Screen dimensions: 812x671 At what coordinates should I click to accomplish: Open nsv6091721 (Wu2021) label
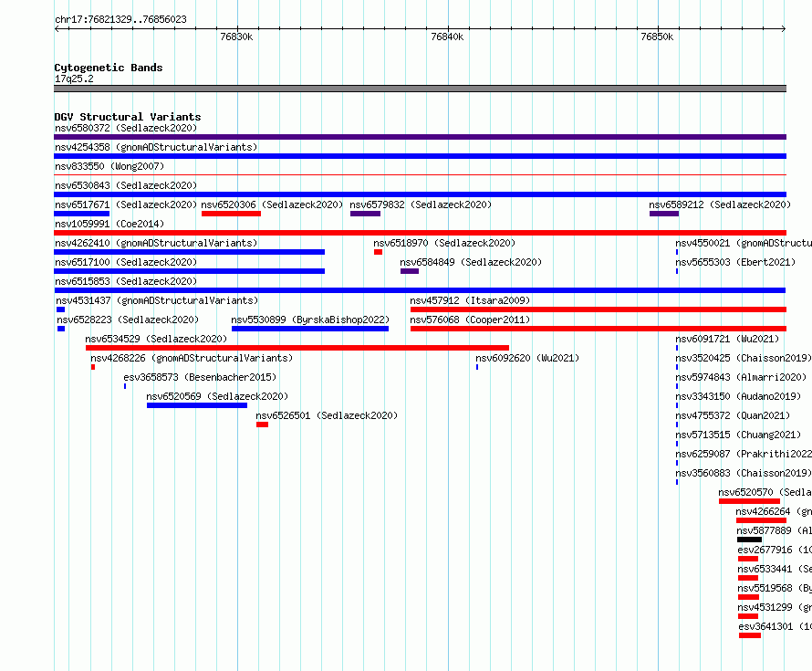click(727, 339)
